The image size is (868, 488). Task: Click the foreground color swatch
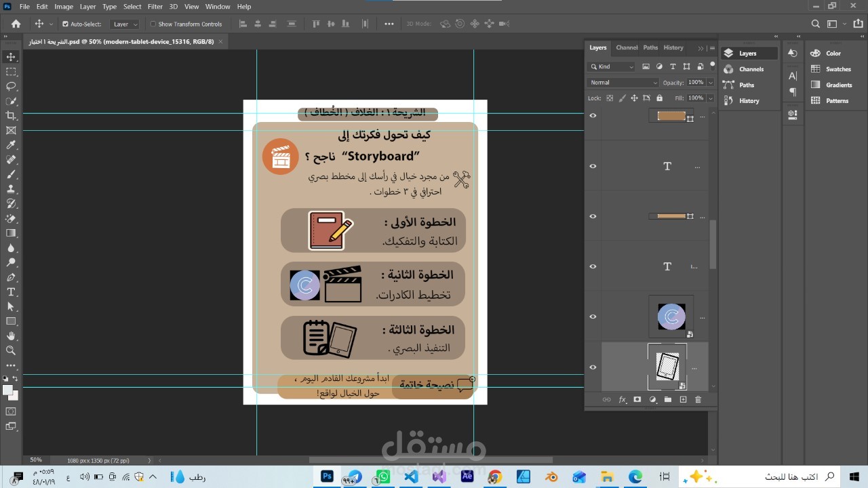tap(7, 390)
